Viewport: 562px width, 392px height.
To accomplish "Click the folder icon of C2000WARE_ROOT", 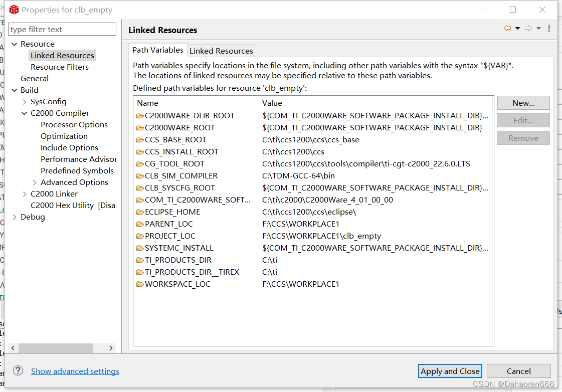I will point(140,128).
